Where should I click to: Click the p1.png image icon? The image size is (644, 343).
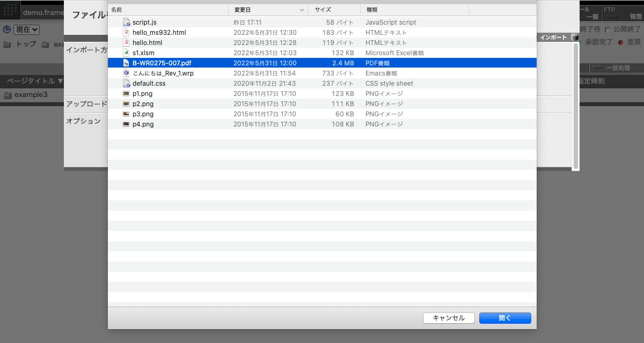pos(126,94)
